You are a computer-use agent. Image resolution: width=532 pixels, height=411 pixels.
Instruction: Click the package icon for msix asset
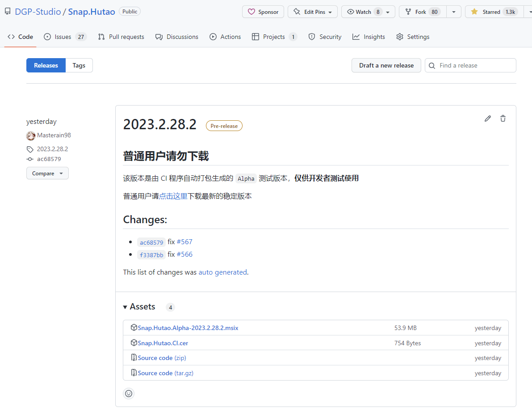[x=134, y=328]
